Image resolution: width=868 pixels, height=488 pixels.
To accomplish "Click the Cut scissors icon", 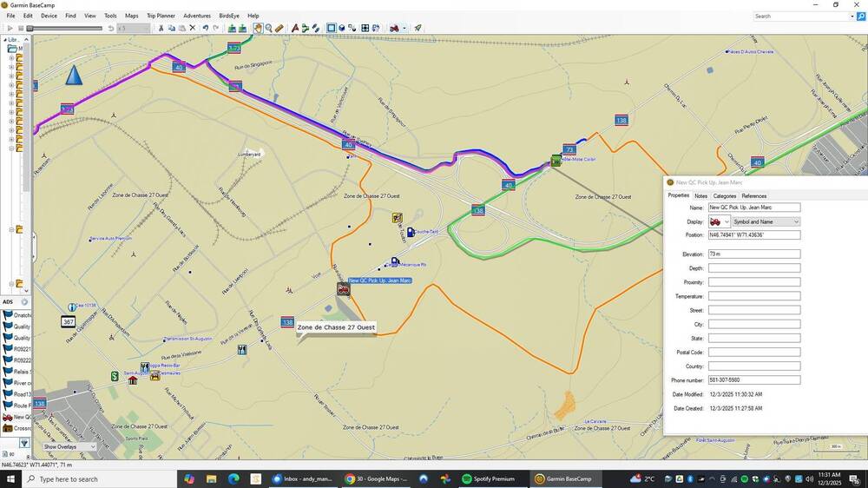I will (161, 29).
